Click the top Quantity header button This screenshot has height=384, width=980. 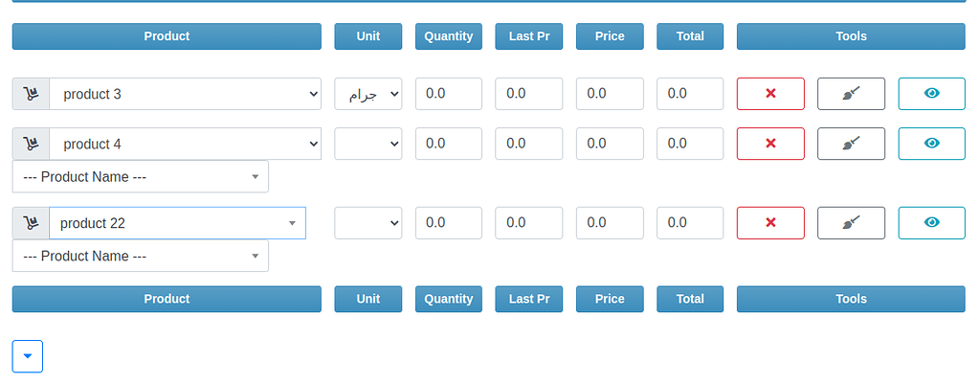[x=449, y=36]
